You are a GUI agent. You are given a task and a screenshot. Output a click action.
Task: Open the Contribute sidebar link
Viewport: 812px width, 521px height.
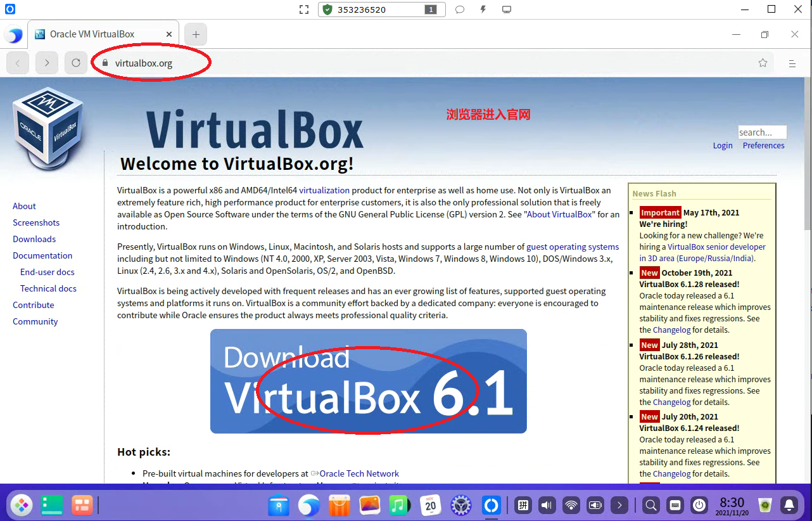[x=34, y=305]
